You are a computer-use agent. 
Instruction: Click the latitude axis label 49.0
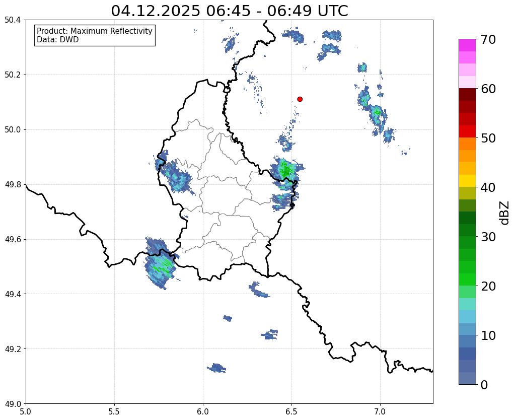click(13, 403)
